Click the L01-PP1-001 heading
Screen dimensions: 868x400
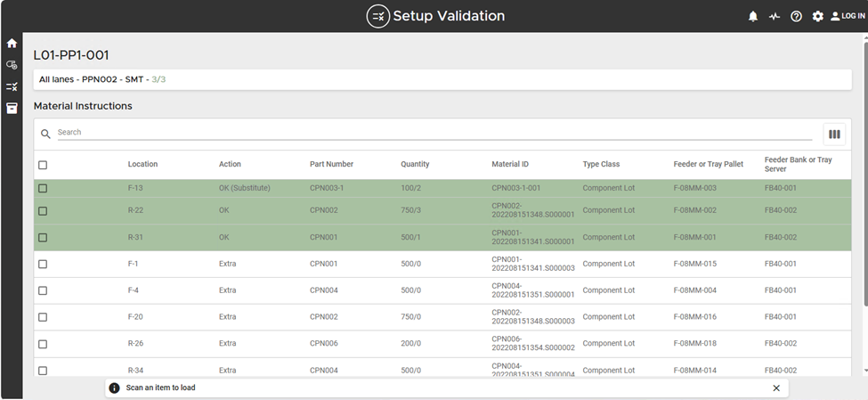click(x=71, y=55)
